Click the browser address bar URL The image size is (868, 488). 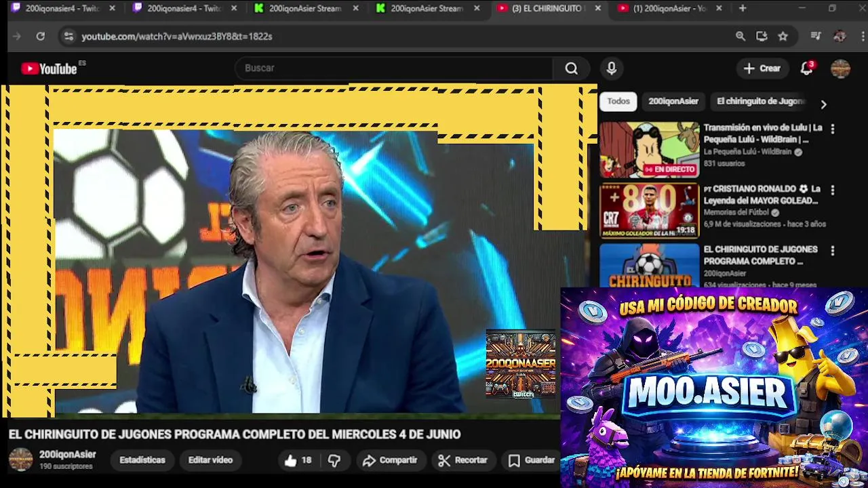point(177,37)
